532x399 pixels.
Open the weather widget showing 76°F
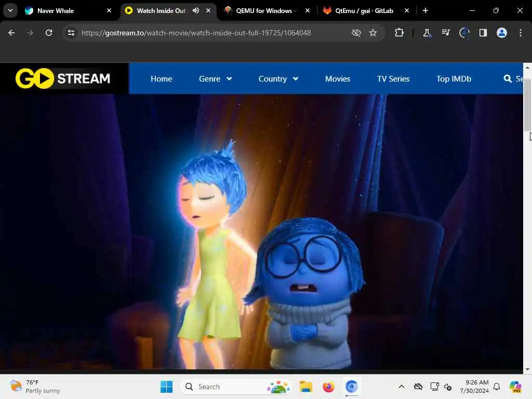coord(35,387)
